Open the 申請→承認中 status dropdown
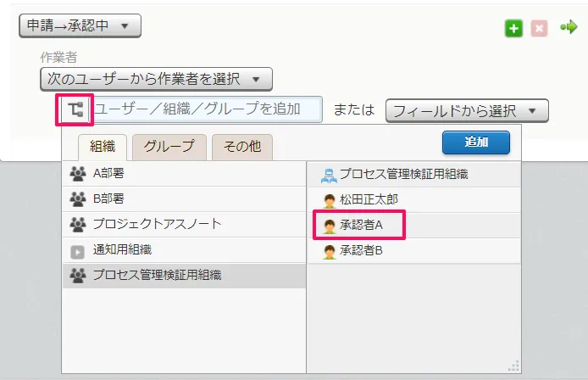The image size is (588, 380). click(80, 26)
